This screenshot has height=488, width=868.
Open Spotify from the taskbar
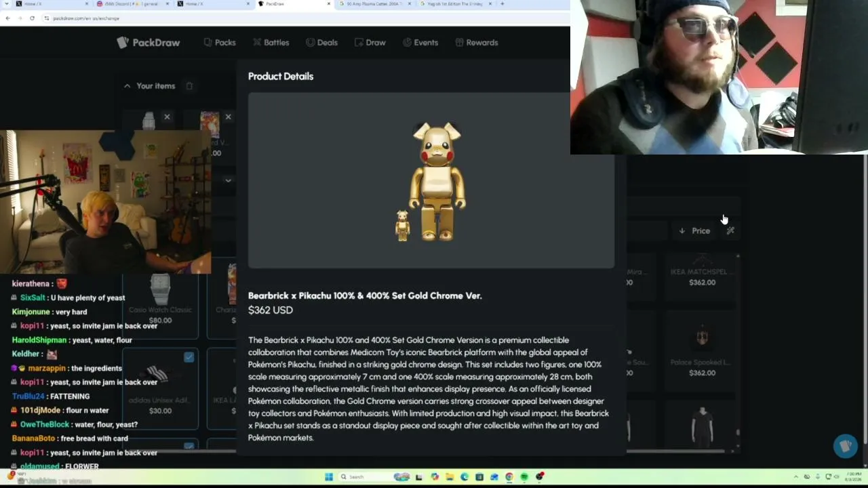tap(524, 477)
